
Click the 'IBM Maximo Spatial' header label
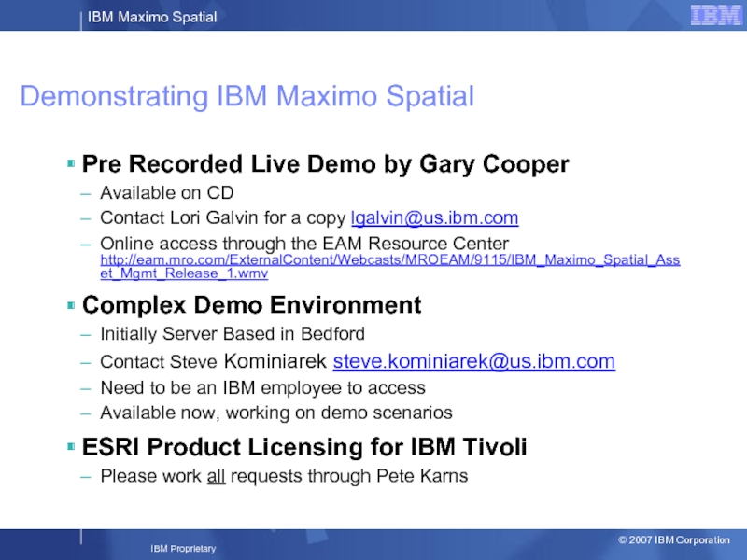(x=152, y=17)
